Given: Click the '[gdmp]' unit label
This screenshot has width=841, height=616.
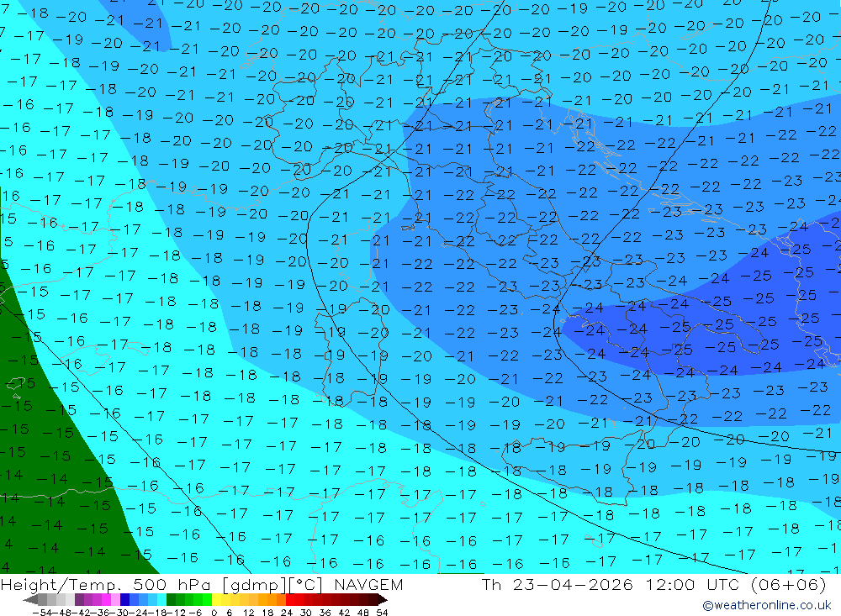Looking at the screenshot, I should (x=254, y=585).
